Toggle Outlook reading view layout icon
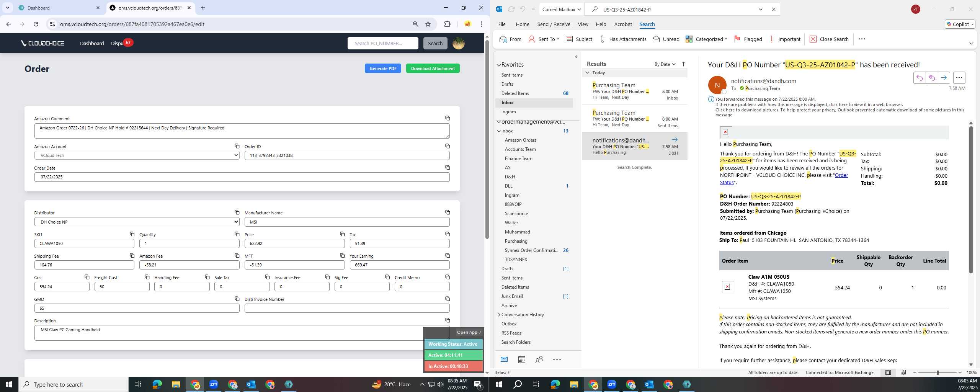The image size is (980, 392). [903, 372]
